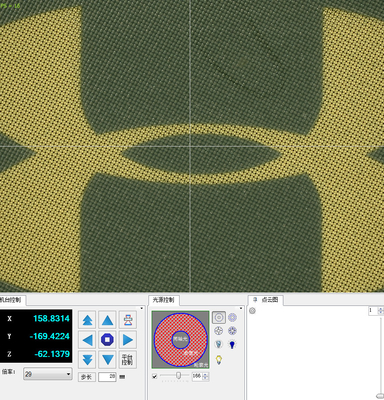
Task: Click the yellow light bulb icon
Action: (x=219, y=360)
